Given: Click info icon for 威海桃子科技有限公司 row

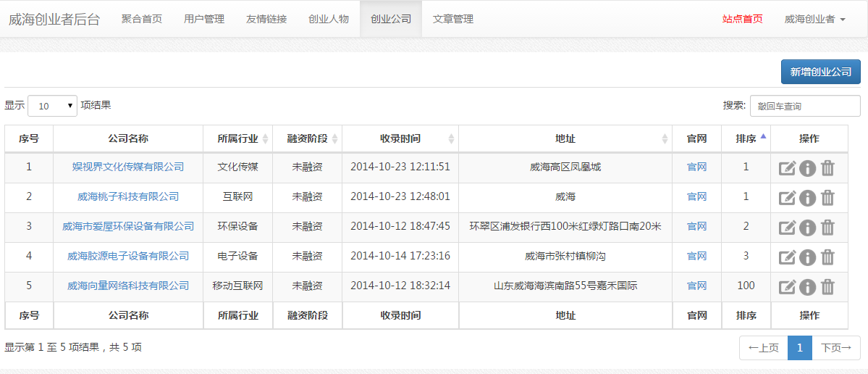Looking at the screenshot, I should coord(807,198).
